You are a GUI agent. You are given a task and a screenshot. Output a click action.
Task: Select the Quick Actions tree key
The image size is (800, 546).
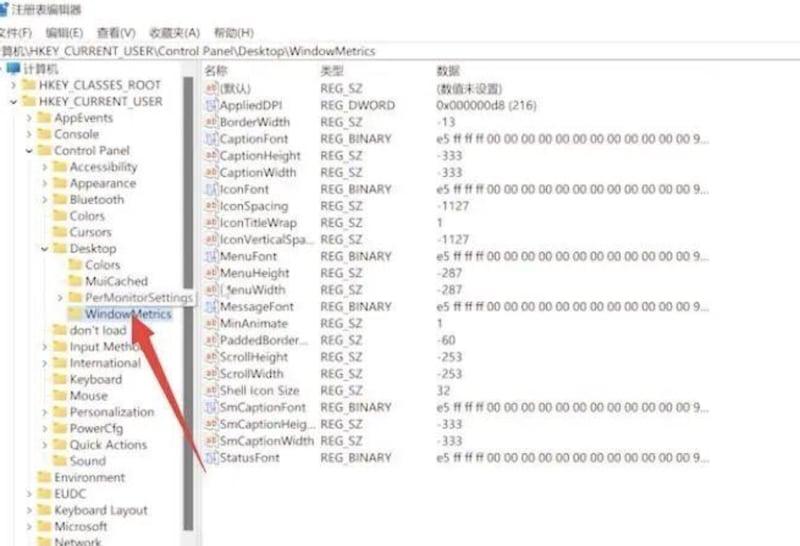[x=108, y=444]
